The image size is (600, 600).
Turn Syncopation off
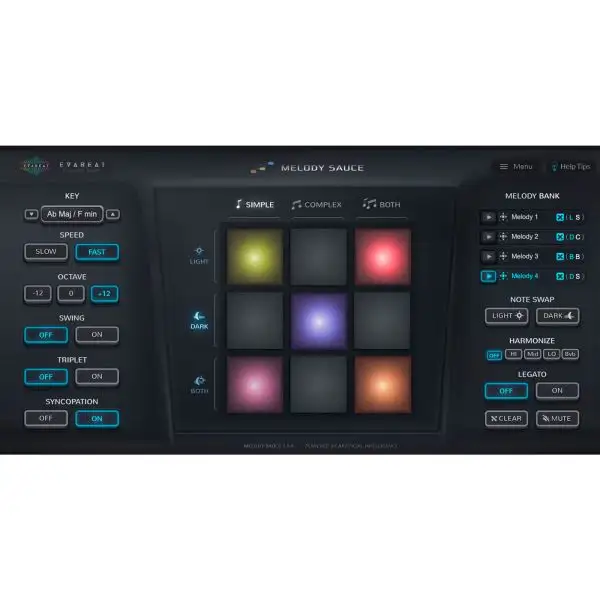coord(46,418)
